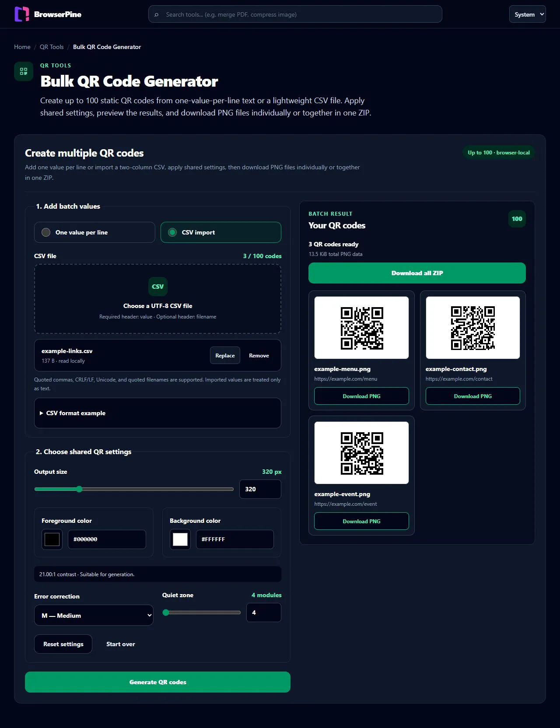Select the One value per line option

(94, 232)
